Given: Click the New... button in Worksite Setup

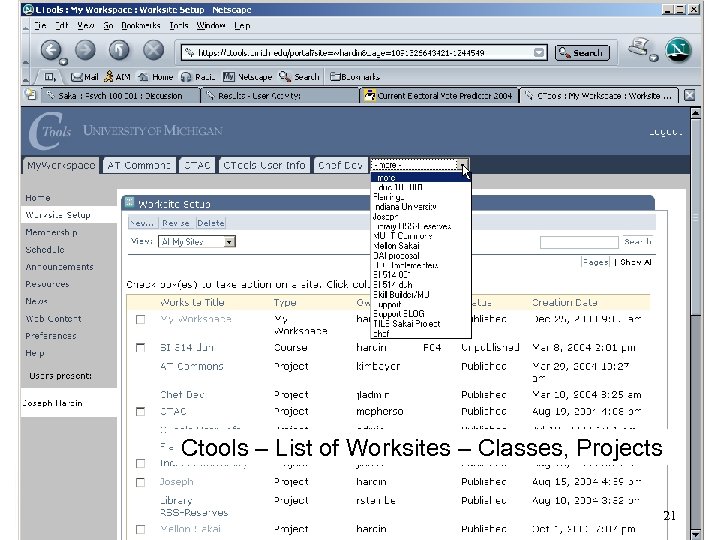Looking at the screenshot, I should [x=142, y=223].
